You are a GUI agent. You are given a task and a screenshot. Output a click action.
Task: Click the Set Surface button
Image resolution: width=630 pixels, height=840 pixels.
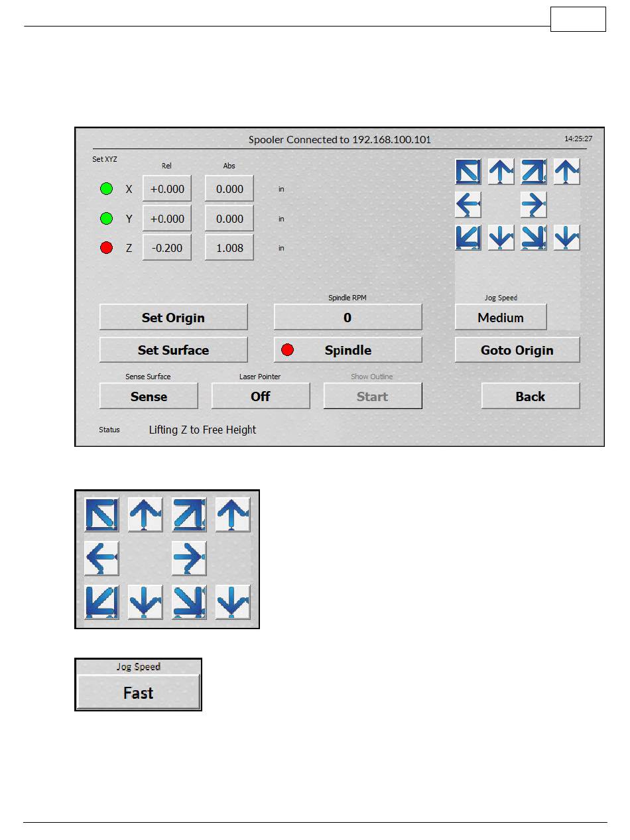[174, 350]
